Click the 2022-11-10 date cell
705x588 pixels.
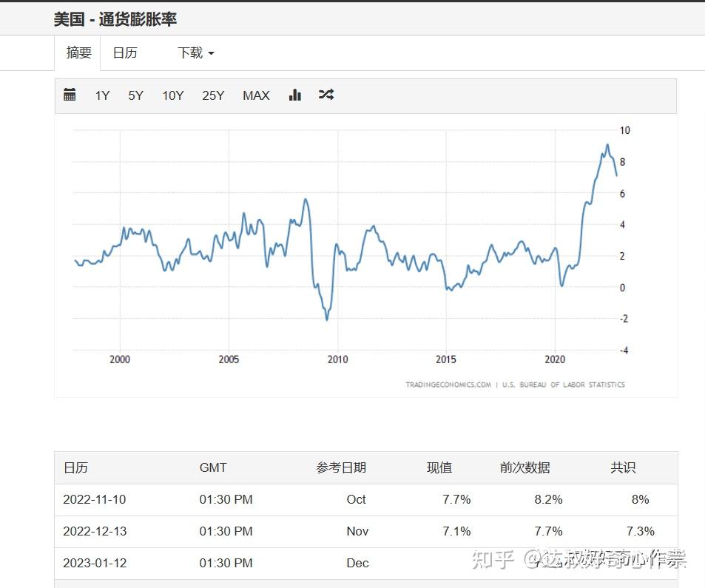[95, 499]
